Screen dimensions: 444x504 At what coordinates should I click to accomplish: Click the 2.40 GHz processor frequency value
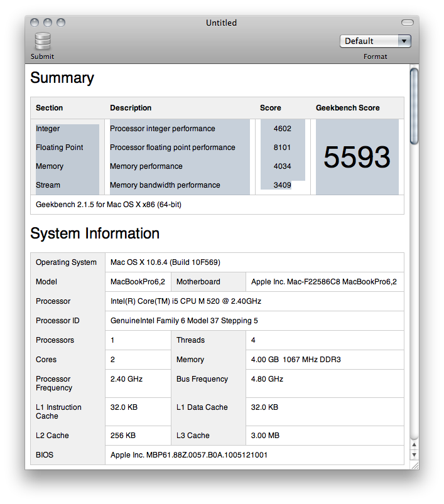coord(126,379)
